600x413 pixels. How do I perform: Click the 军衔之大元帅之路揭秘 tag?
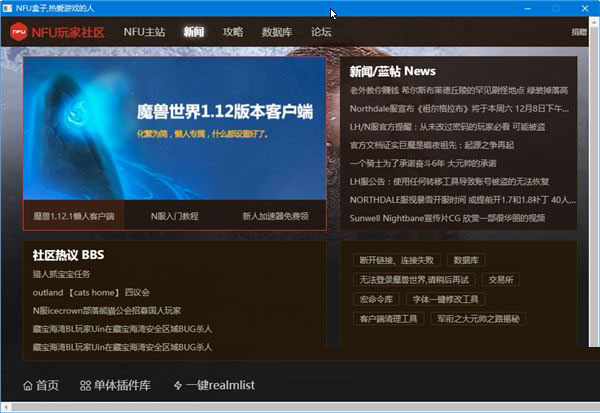pos(478,319)
